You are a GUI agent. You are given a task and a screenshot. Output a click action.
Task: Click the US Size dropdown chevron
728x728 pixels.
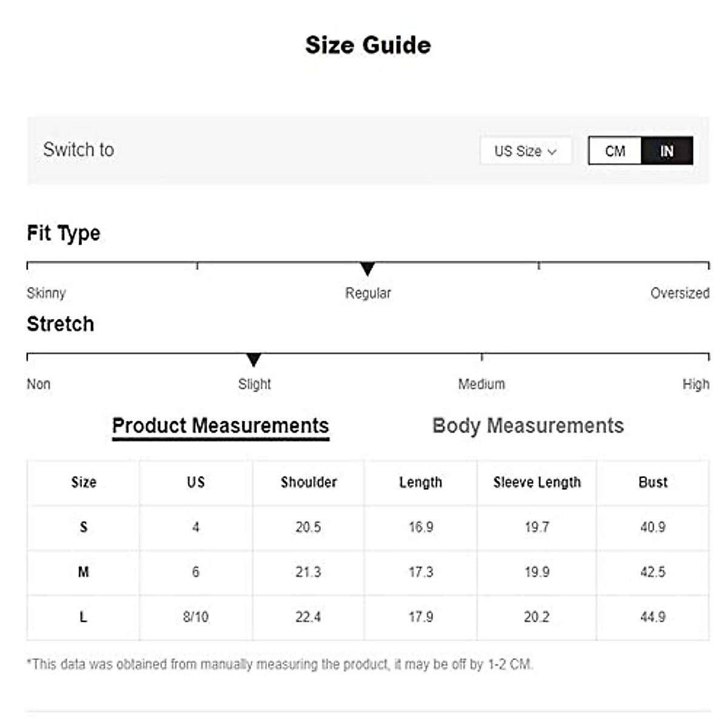[552, 152]
